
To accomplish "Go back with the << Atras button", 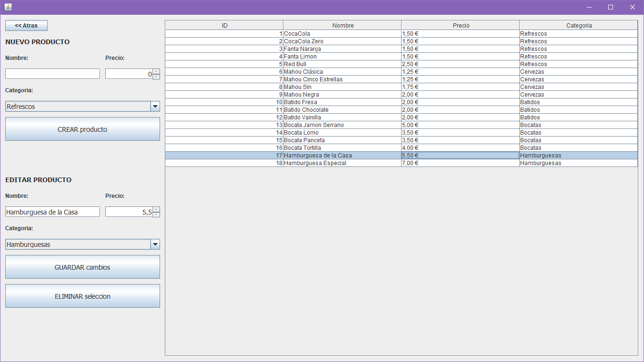I will [26, 26].
